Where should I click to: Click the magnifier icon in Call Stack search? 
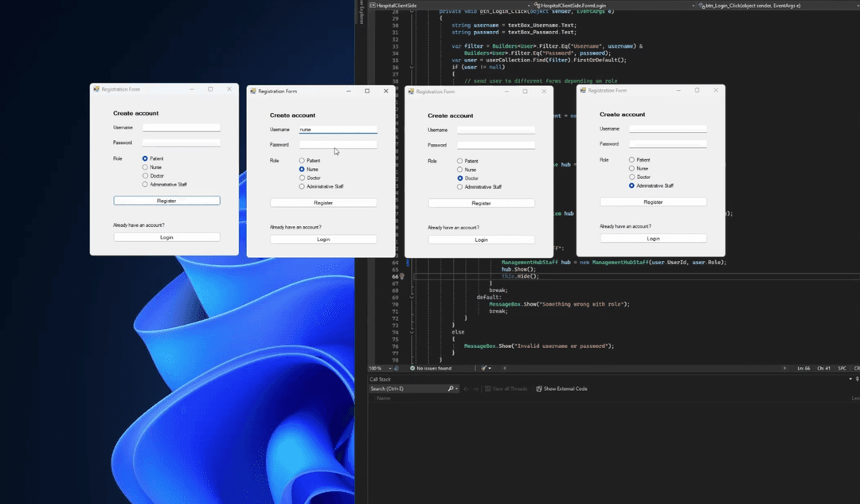(451, 389)
